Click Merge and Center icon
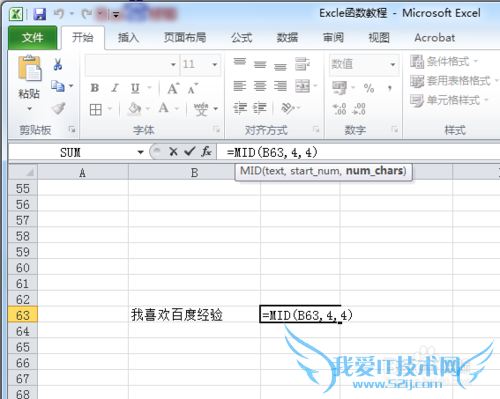 pos(302,86)
